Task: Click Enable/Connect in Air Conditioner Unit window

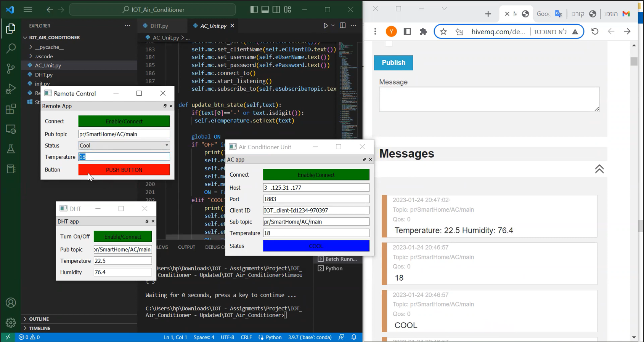Action: coord(316,175)
